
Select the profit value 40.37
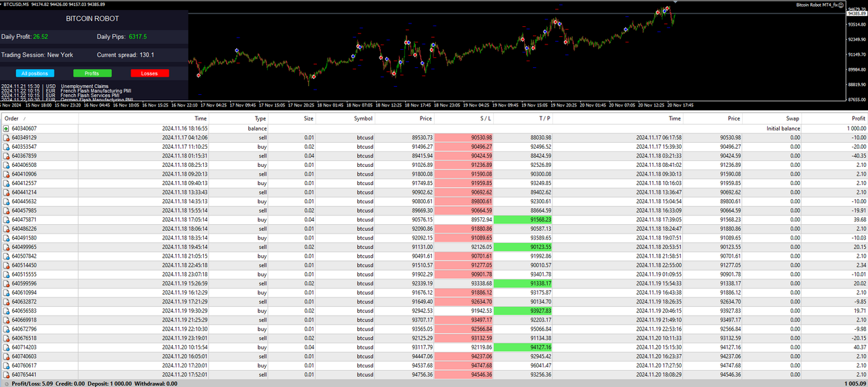coord(860,347)
